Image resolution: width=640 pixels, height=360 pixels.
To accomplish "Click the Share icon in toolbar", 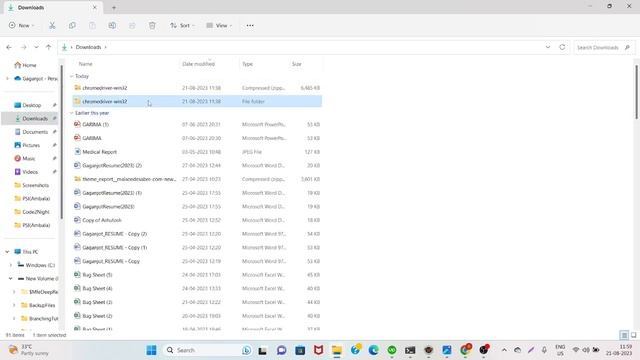I will tap(132, 25).
